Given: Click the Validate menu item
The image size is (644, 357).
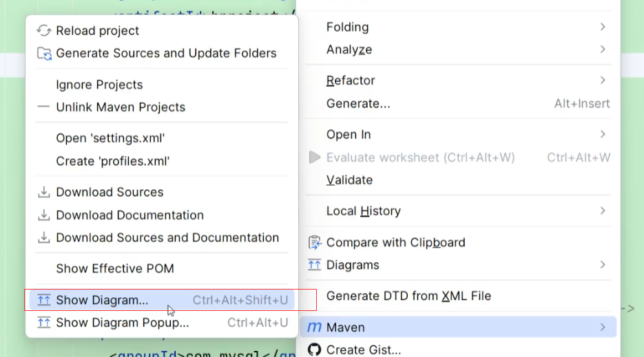Looking at the screenshot, I should pyautogui.click(x=349, y=180).
